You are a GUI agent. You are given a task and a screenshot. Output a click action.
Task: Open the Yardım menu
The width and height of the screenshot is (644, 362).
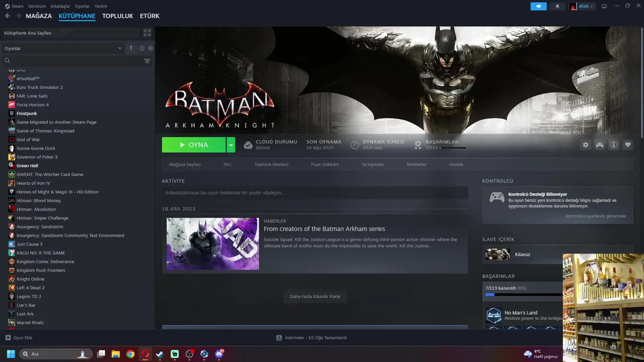click(x=101, y=6)
